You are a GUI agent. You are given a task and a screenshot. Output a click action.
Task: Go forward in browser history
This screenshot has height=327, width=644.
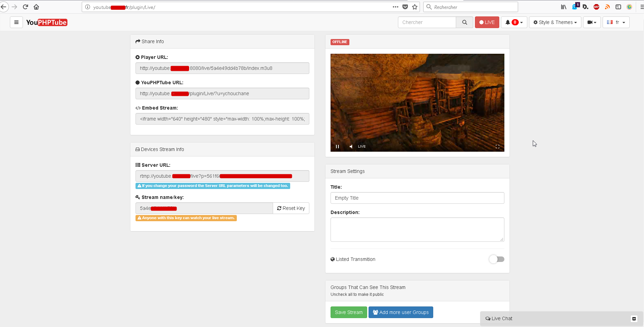(x=14, y=7)
